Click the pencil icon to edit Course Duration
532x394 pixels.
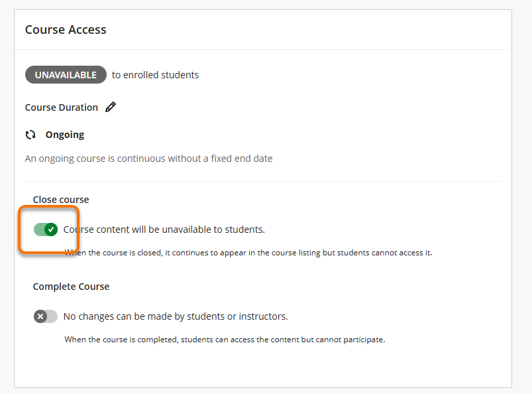[111, 107]
